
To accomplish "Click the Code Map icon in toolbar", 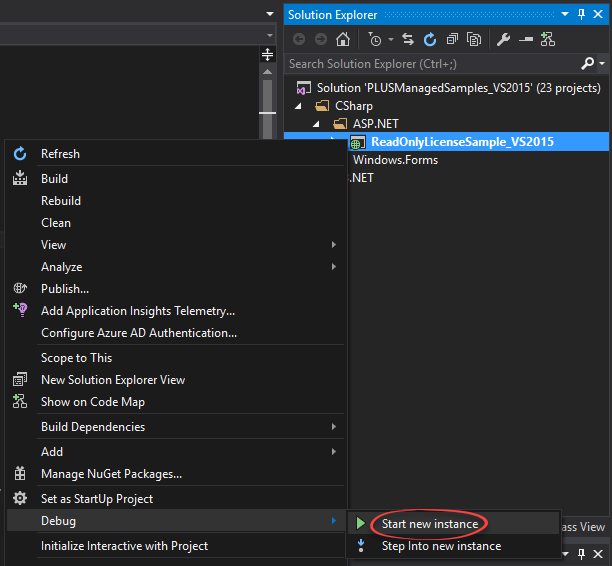I will (x=548, y=39).
